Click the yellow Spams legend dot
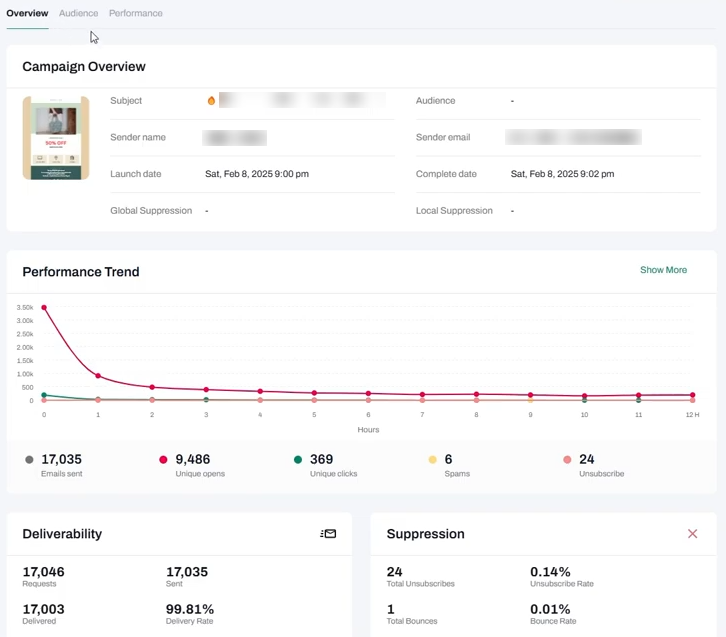 [433, 460]
